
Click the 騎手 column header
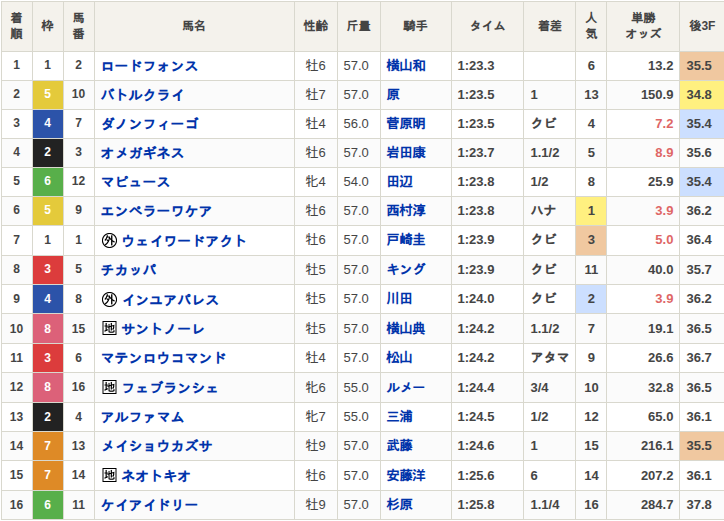tap(415, 26)
